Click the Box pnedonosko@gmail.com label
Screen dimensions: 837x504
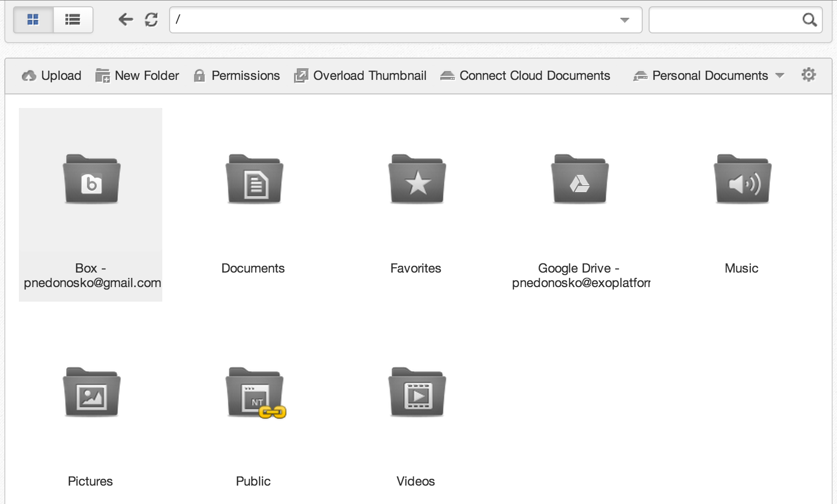[92, 275]
